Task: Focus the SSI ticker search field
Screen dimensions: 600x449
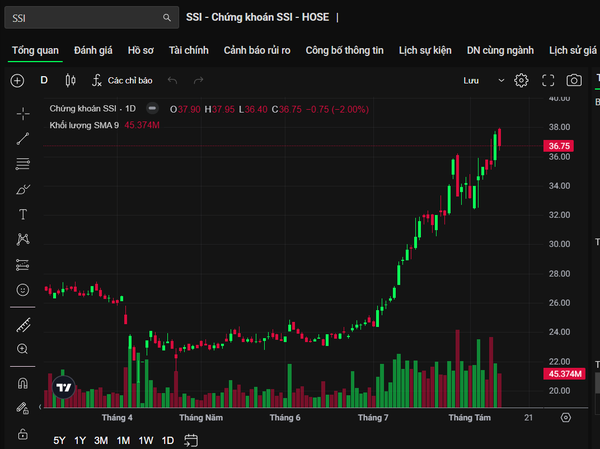Action: pyautogui.click(x=91, y=18)
